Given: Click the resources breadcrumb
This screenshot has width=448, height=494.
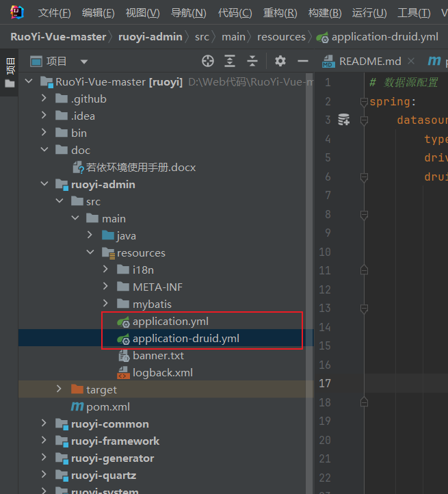Looking at the screenshot, I should [x=281, y=37].
